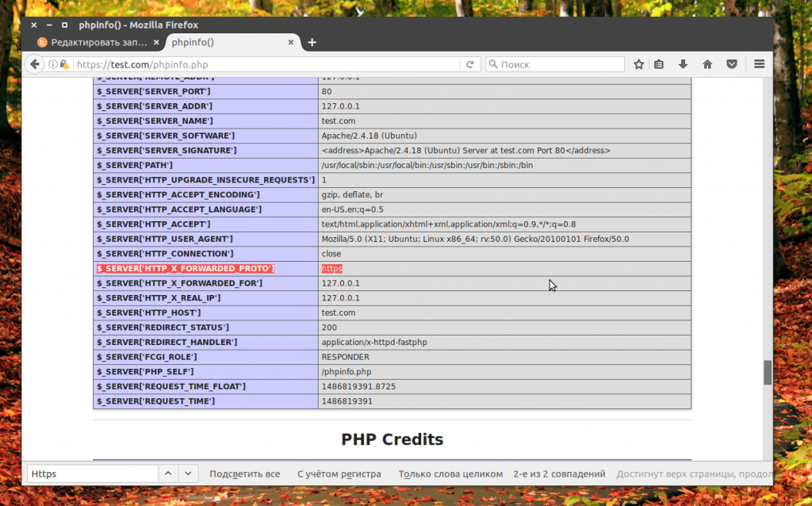This screenshot has width=812, height=506.
Task: Show bookmarks list icon
Action: [x=659, y=64]
